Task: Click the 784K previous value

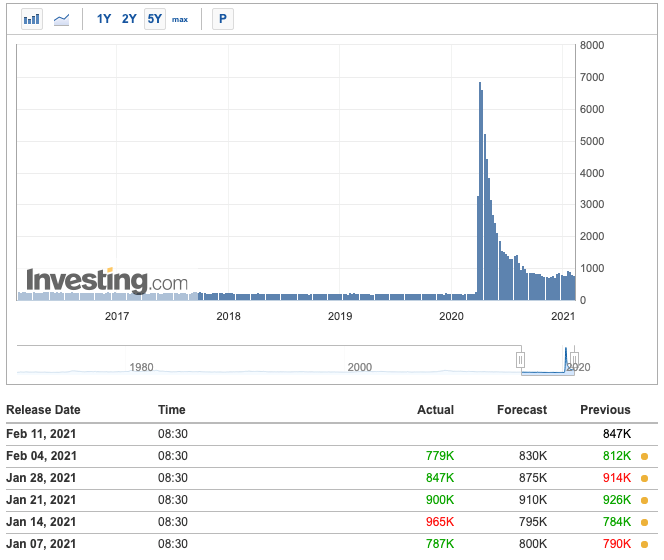Action: tap(617, 522)
